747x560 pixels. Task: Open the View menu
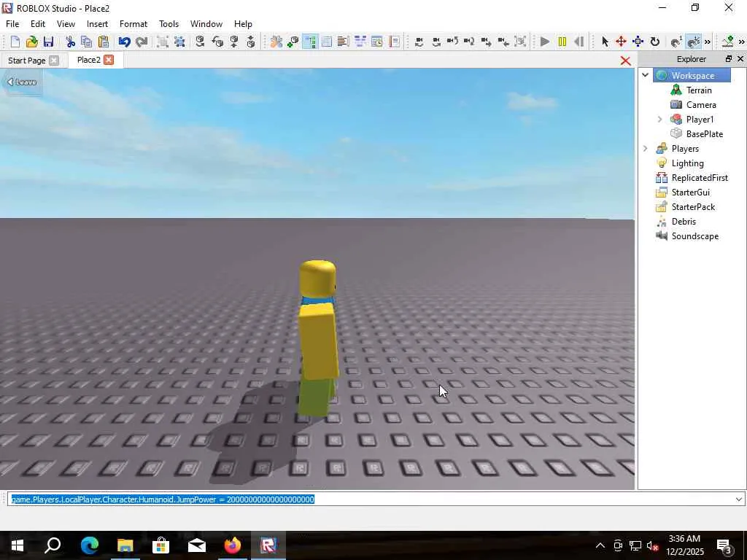[x=66, y=24]
